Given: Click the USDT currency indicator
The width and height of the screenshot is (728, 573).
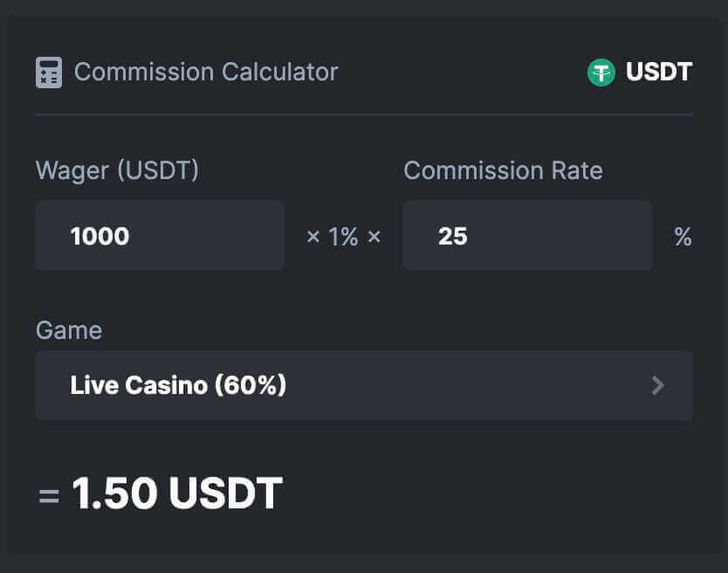Looking at the screenshot, I should click(x=657, y=72).
